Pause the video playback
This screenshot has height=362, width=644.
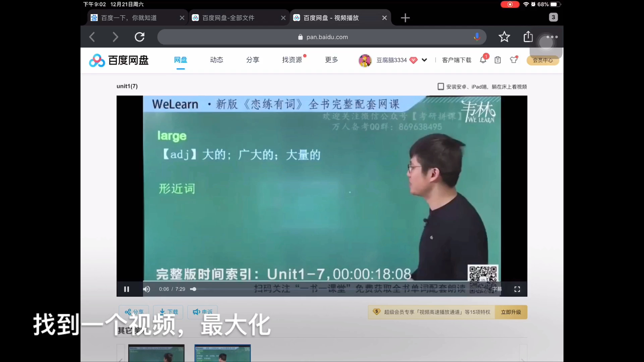point(126,289)
